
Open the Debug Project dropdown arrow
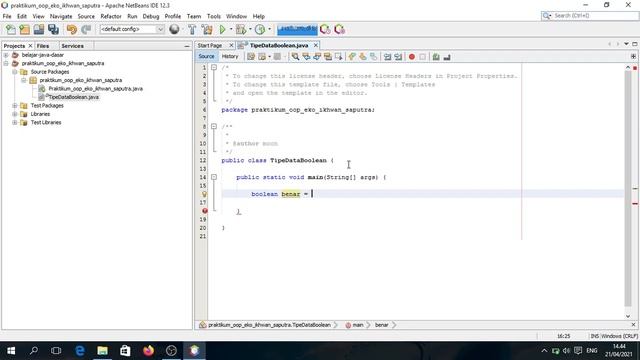(x=250, y=29)
